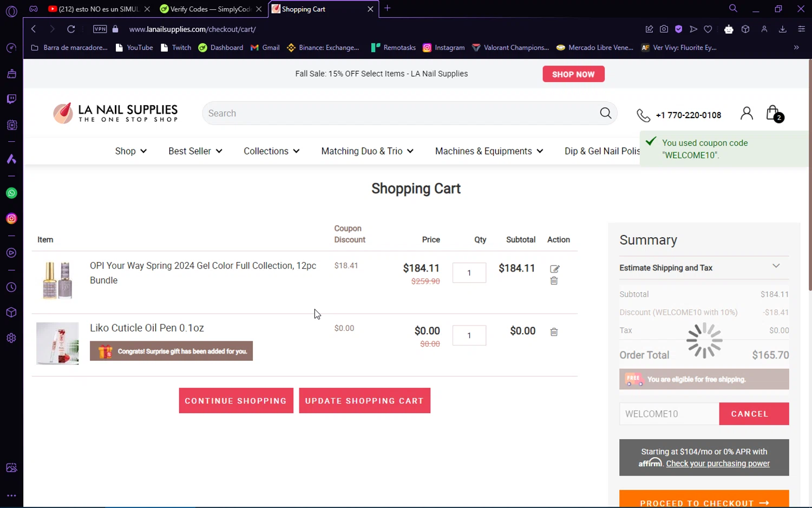Edit the OPI Your Way bundle item

pyautogui.click(x=554, y=269)
